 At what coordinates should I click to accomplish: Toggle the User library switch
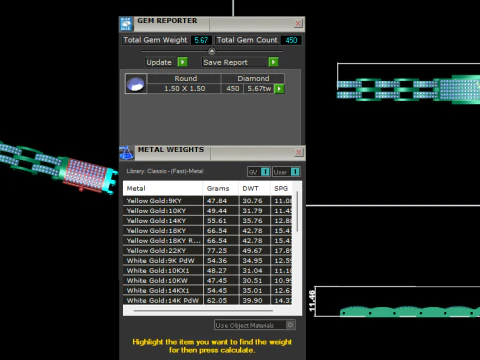(x=286, y=172)
